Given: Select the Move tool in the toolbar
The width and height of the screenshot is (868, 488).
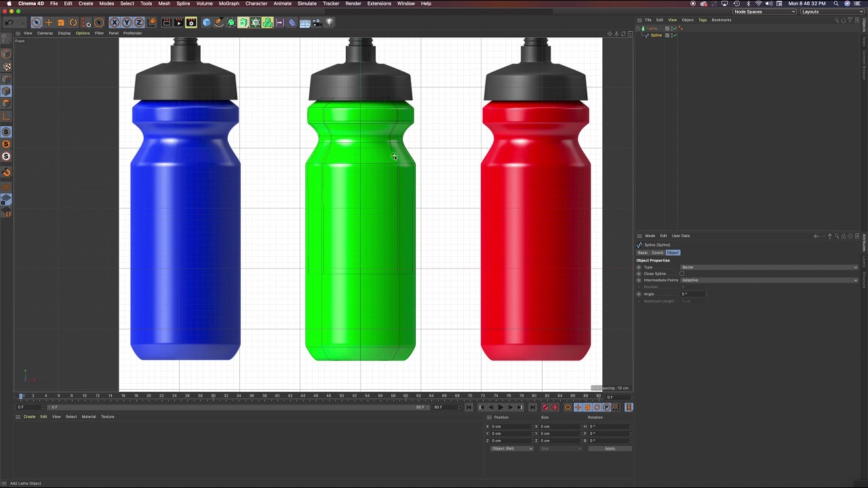Looking at the screenshot, I should [49, 22].
